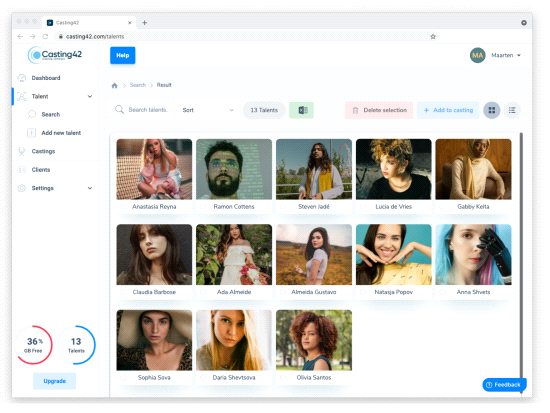Screen dimensions: 550x413
Task: Open the Search submenu item
Action: pyautogui.click(x=51, y=114)
